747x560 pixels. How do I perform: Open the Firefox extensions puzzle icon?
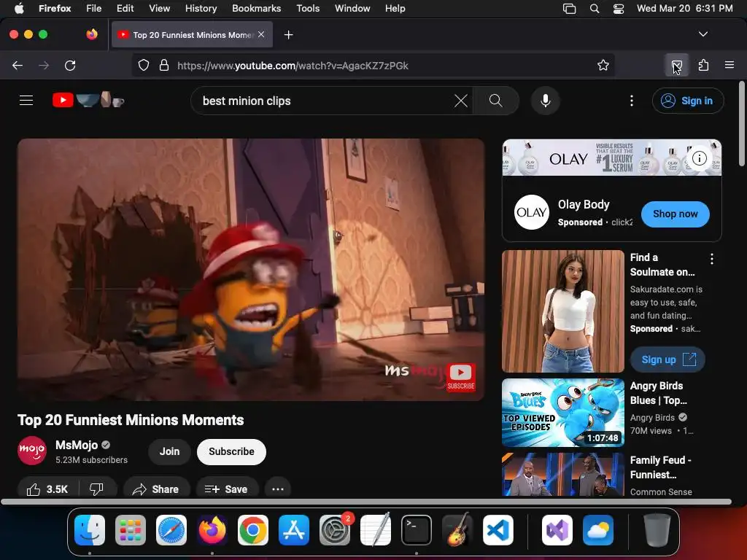(704, 65)
